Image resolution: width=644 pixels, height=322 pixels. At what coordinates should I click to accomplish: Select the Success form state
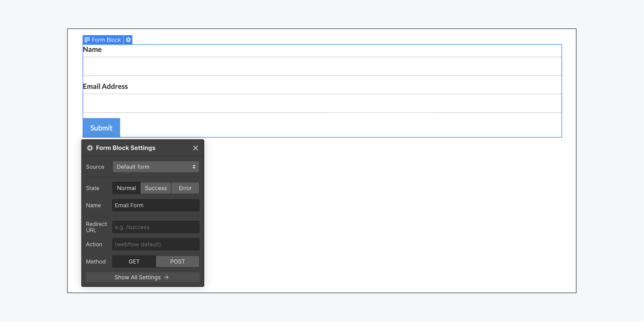(x=156, y=188)
